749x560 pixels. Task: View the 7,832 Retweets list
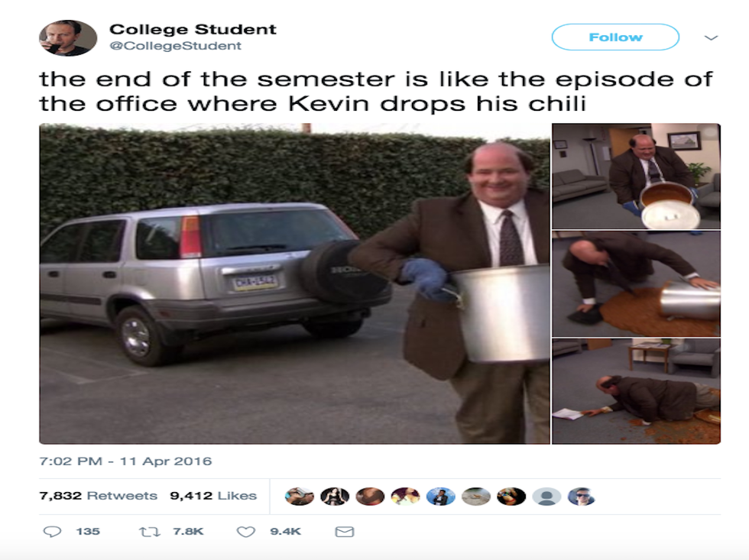pyautogui.click(x=98, y=496)
